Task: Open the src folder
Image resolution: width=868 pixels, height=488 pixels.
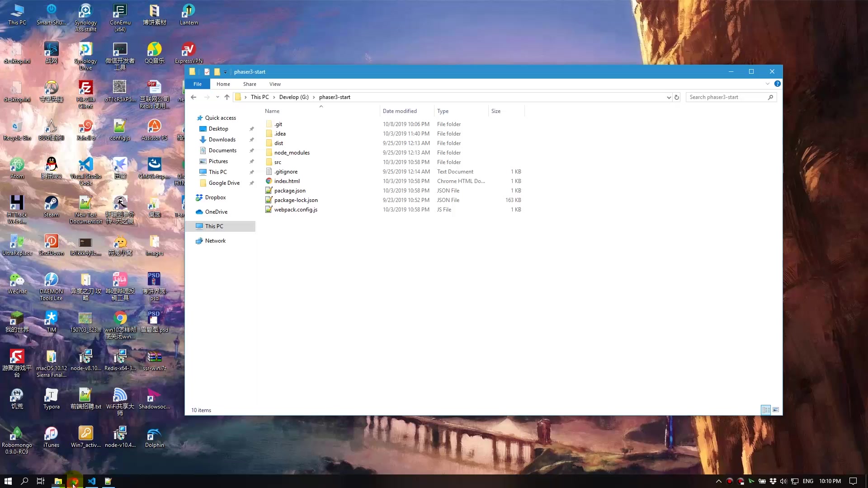Action: (x=278, y=161)
